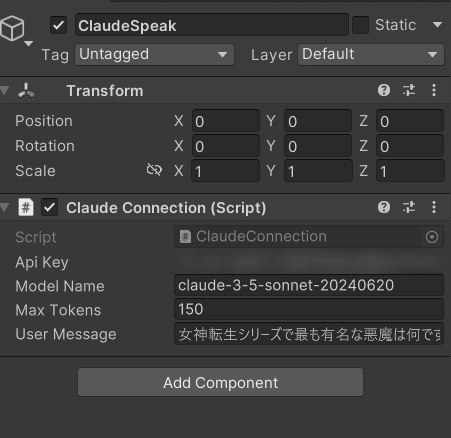The image size is (451, 438).
Task: Open the GameObject cube icon picker
Action: point(13,29)
